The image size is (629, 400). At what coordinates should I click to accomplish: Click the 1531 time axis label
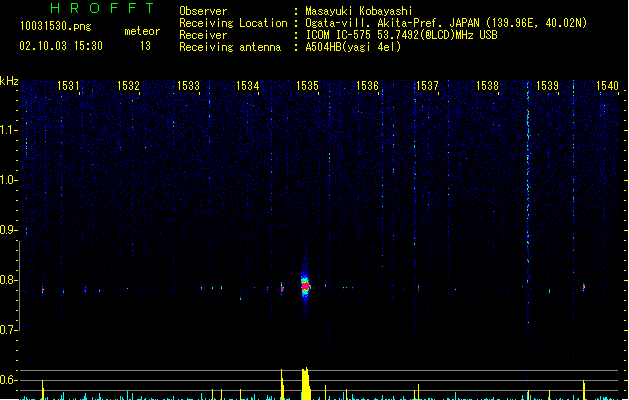(68, 86)
